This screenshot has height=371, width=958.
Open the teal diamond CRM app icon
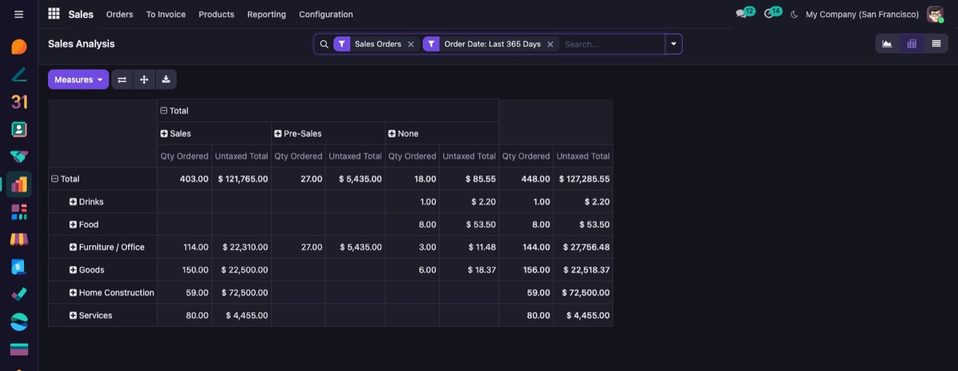[x=19, y=156]
